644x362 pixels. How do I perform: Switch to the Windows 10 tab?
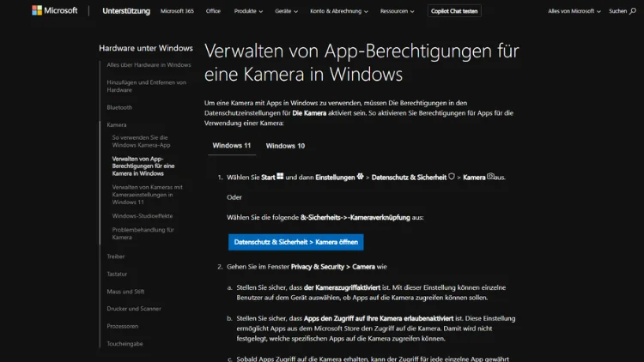tap(285, 146)
